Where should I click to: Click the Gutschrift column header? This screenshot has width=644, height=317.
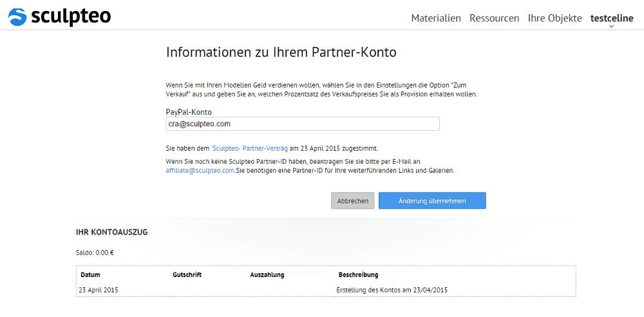click(187, 274)
